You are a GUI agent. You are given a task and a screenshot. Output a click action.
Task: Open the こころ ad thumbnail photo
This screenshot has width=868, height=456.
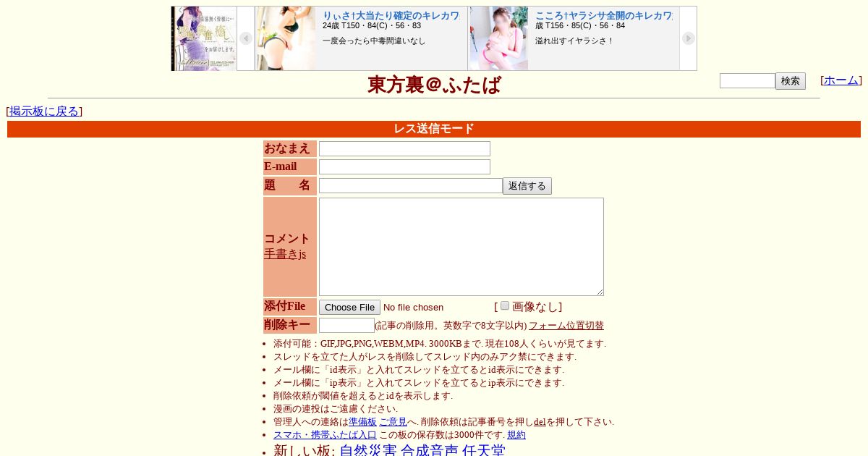pos(499,38)
